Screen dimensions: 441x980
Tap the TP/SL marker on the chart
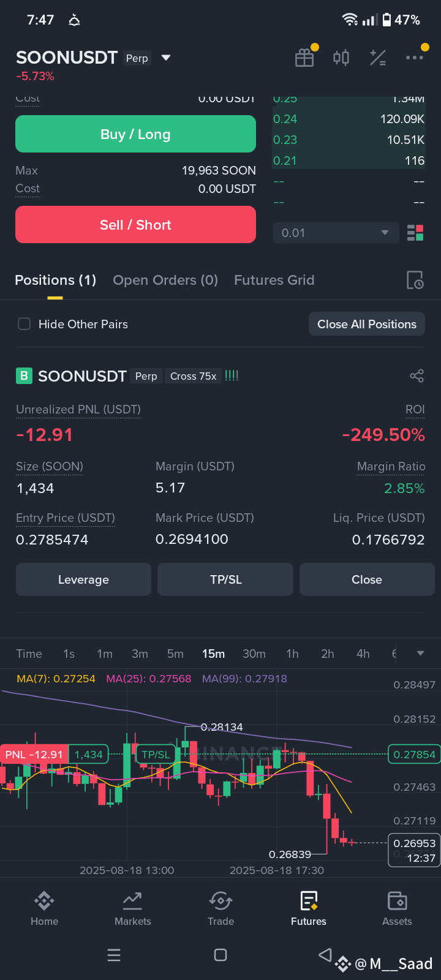[156, 755]
